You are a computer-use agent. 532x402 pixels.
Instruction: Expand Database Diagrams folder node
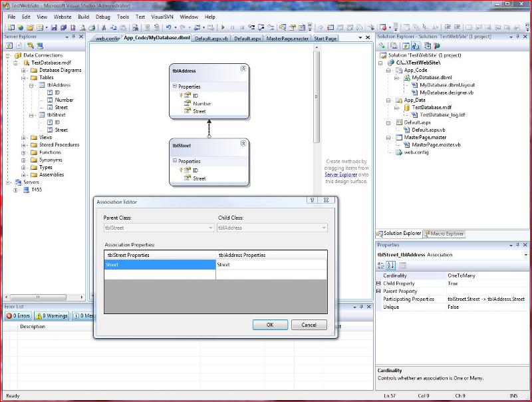[23, 71]
